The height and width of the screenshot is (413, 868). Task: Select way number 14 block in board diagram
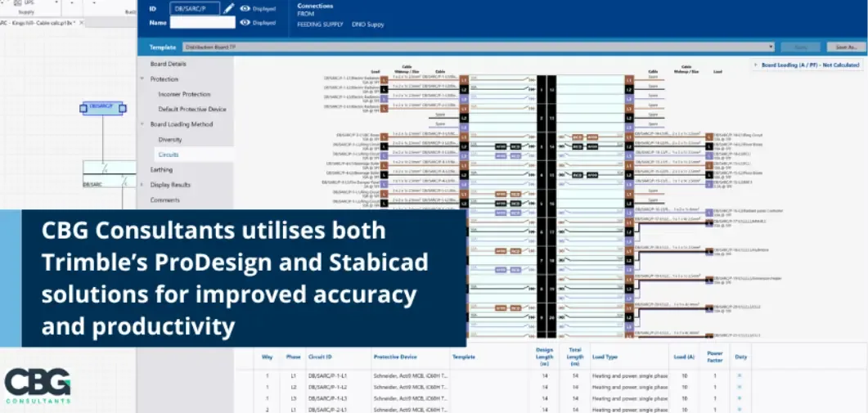pos(551,146)
